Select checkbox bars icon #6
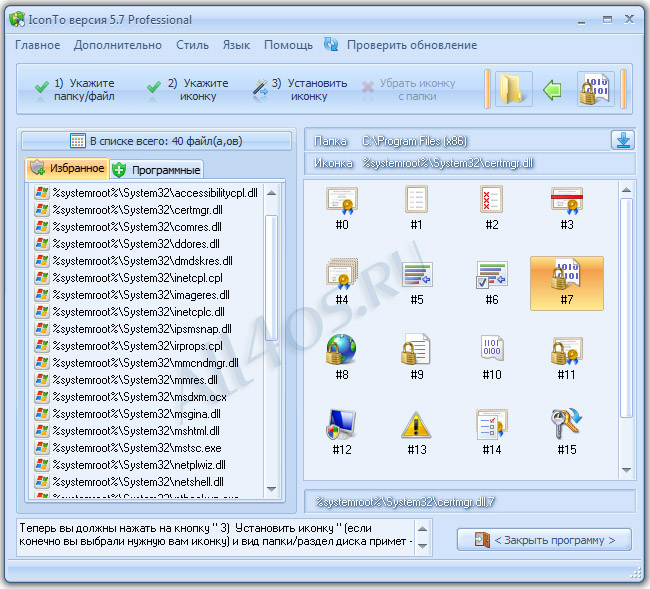 point(492,283)
